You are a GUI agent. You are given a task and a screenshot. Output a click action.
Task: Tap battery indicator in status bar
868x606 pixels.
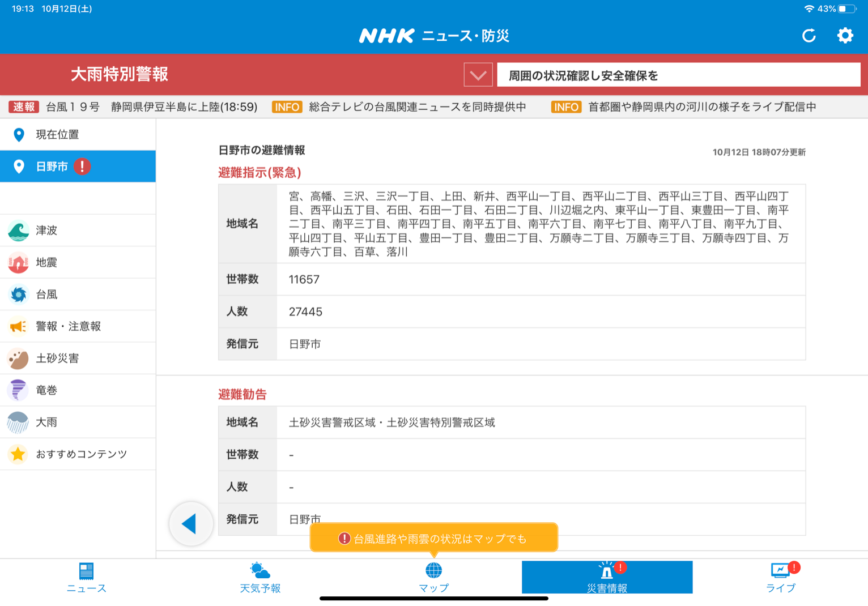(x=847, y=8)
